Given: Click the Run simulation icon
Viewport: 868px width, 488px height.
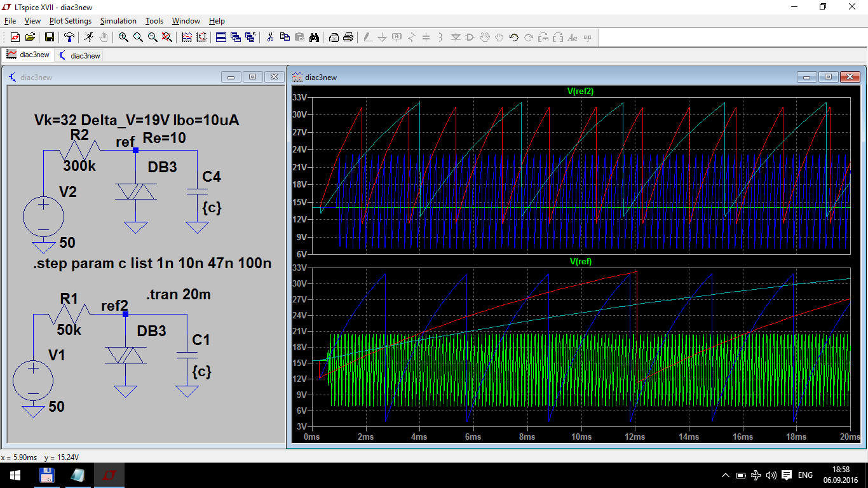Looking at the screenshot, I should (89, 37).
